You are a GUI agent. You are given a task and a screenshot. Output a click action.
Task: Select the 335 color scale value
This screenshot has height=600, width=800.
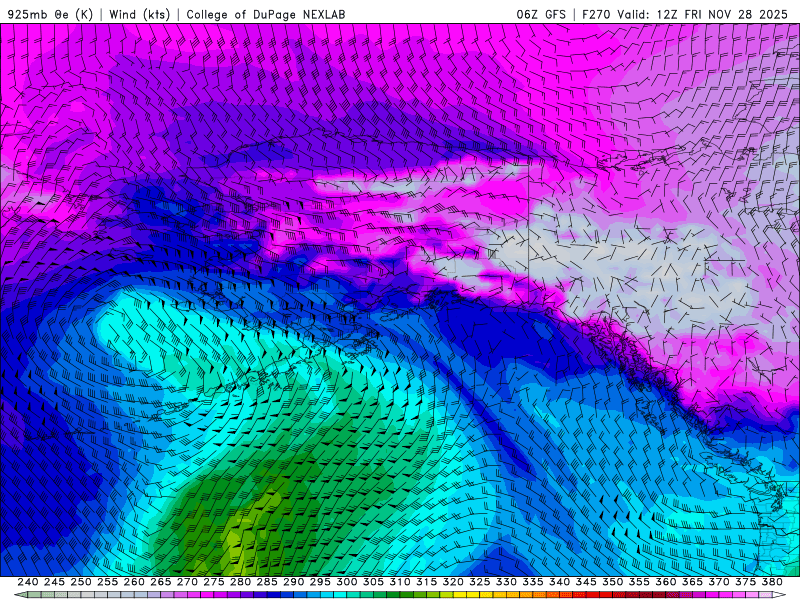click(x=533, y=582)
